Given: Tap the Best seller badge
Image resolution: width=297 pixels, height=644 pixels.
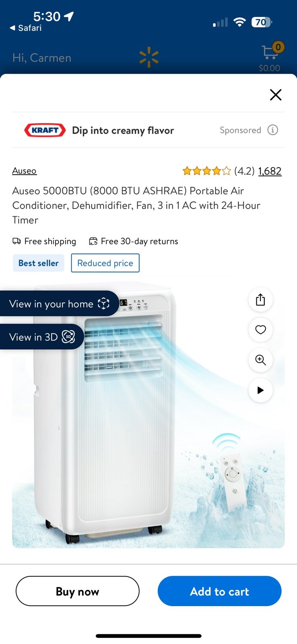Looking at the screenshot, I should (38, 263).
